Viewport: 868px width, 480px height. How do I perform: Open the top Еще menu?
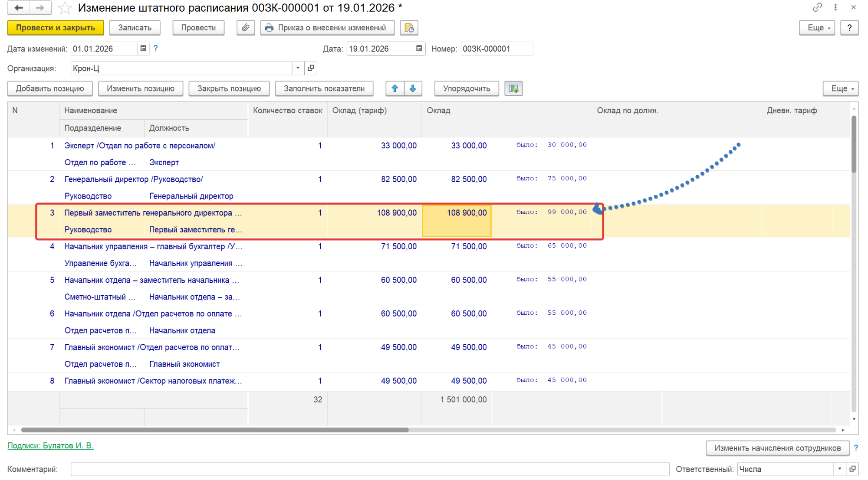(816, 28)
